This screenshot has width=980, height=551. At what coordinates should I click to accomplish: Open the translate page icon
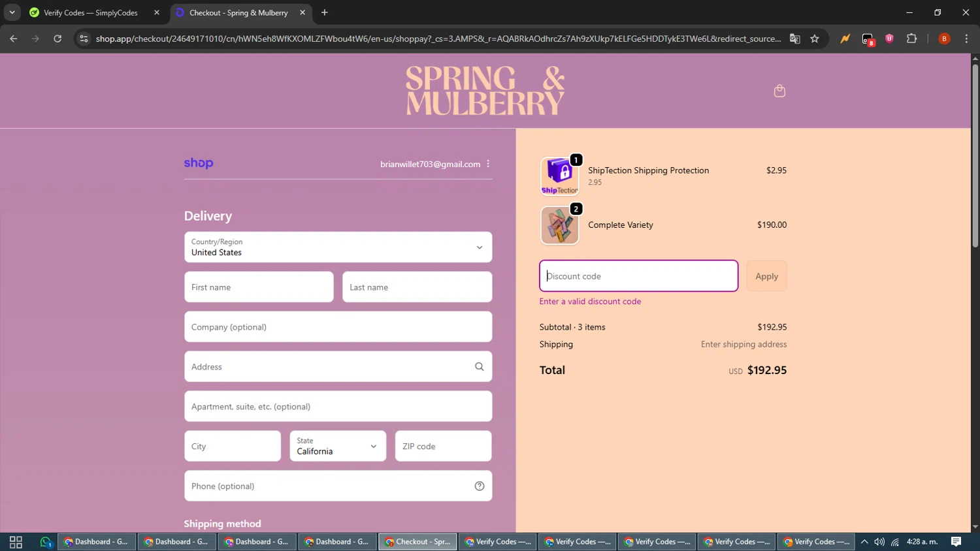click(794, 39)
